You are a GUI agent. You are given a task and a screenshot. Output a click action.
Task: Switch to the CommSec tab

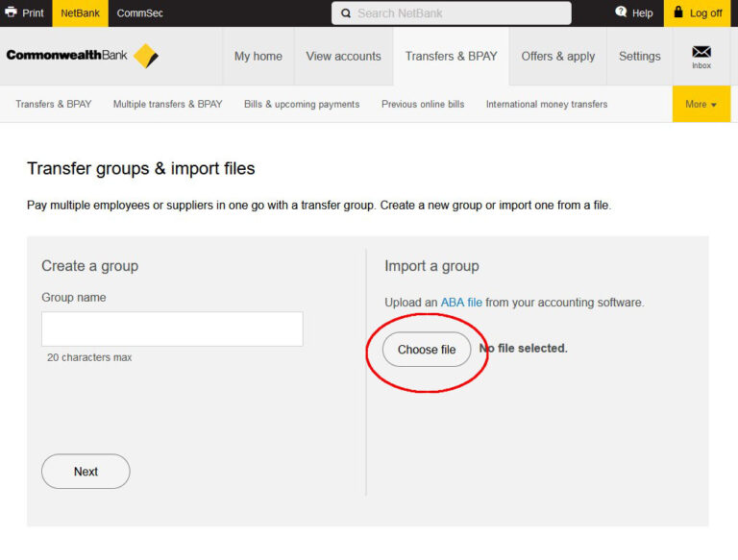[x=140, y=13]
